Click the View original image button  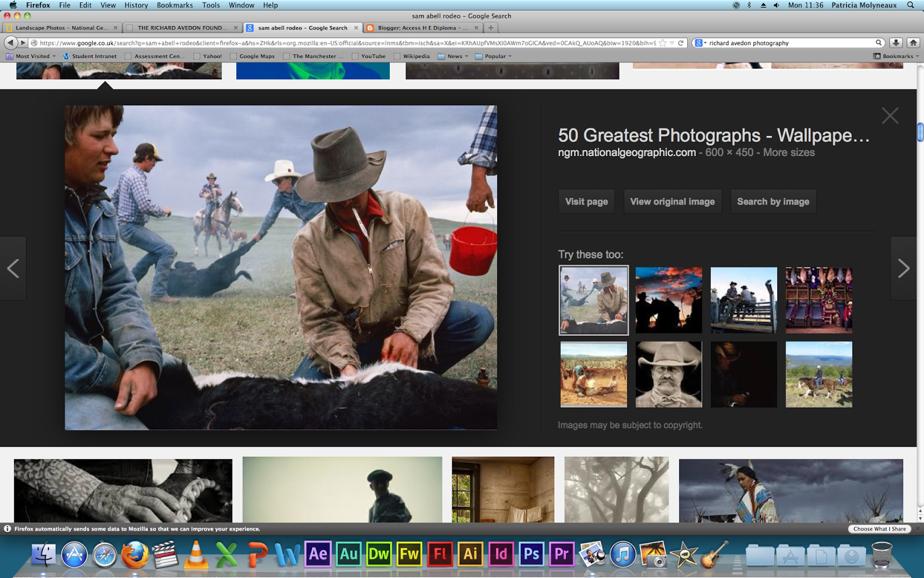[x=672, y=202]
